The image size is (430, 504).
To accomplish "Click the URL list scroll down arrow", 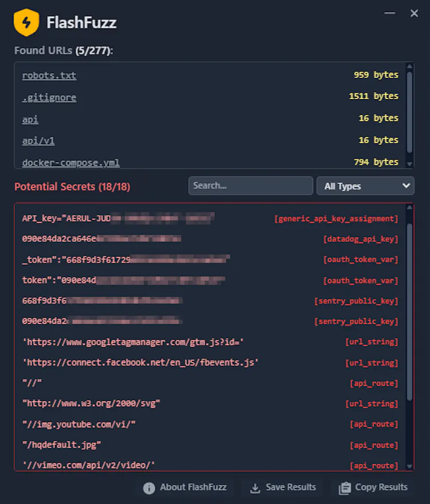I will click(409, 164).
